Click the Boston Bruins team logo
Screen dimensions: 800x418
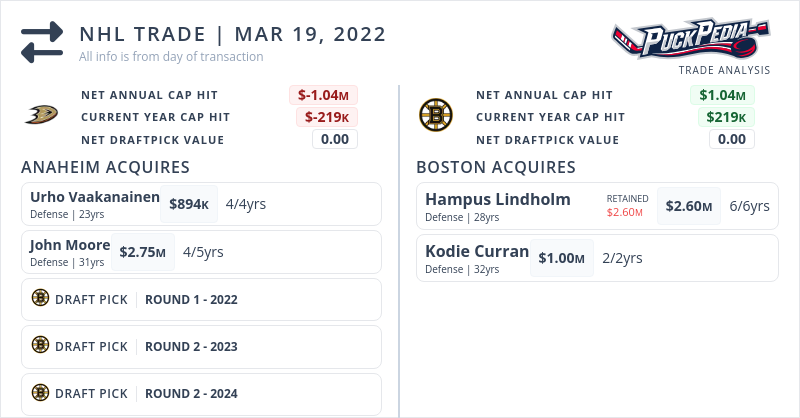(435, 116)
